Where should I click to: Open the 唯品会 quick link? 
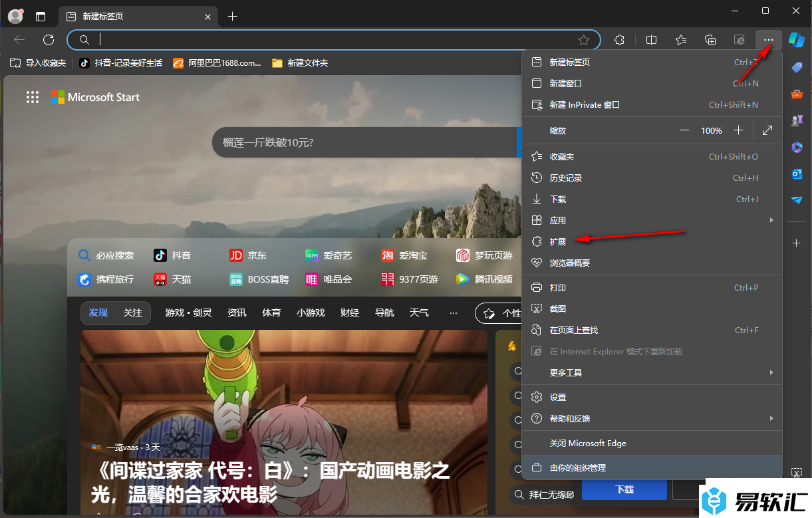(x=329, y=279)
